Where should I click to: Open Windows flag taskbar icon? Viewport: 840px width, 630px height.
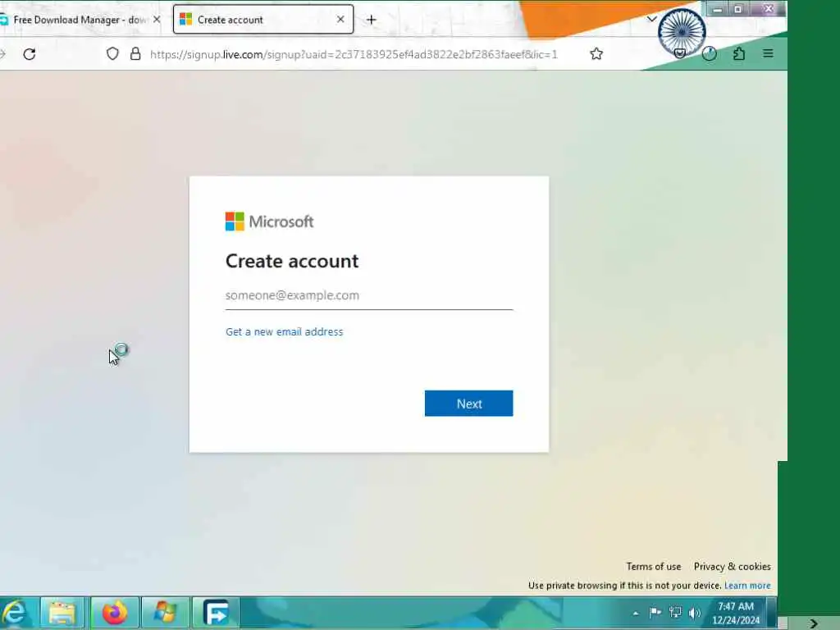[x=165, y=612]
